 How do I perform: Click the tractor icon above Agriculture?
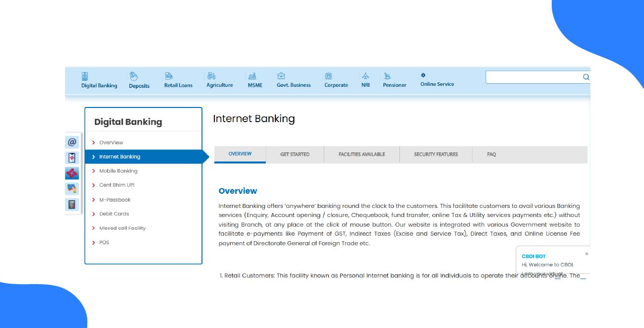[211, 76]
